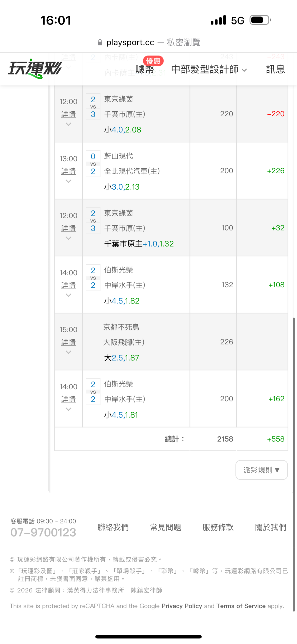Viewport: 297px width, 644px height.
Task: Expand chevron under the last 14:00 match
Action: (x=68, y=409)
